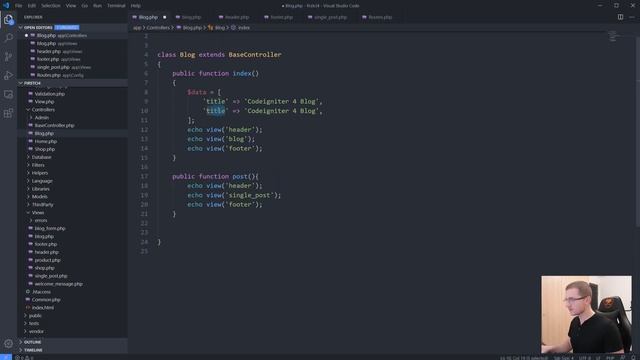The width and height of the screenshot is (640, 360).
Task: Click the VS Code logo in title bar
Action: [6, 6]
